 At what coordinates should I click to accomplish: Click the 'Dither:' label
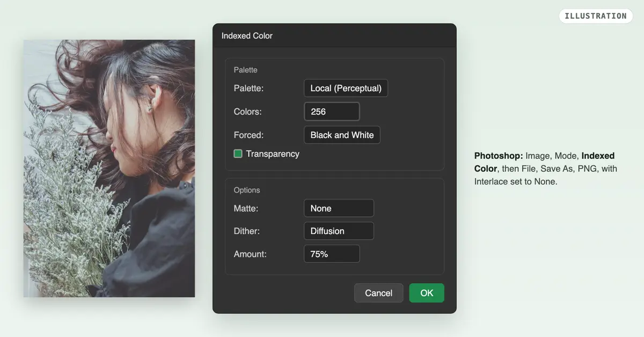pos(247,231)
